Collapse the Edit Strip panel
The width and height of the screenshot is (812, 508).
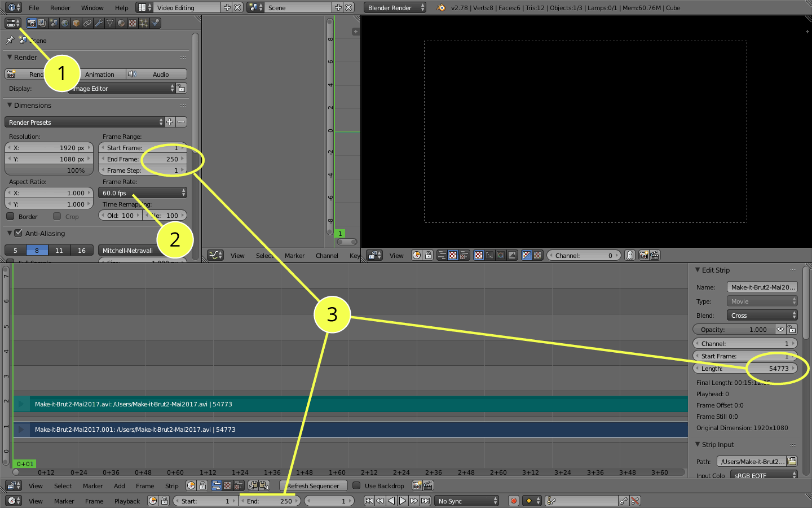point(698,270)
